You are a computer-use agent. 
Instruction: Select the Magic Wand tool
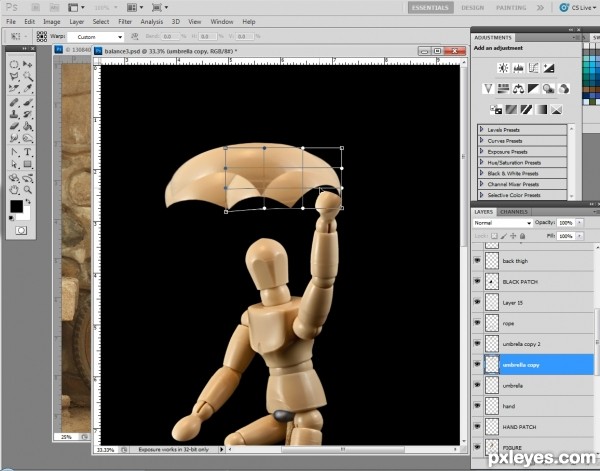[28, 77]
